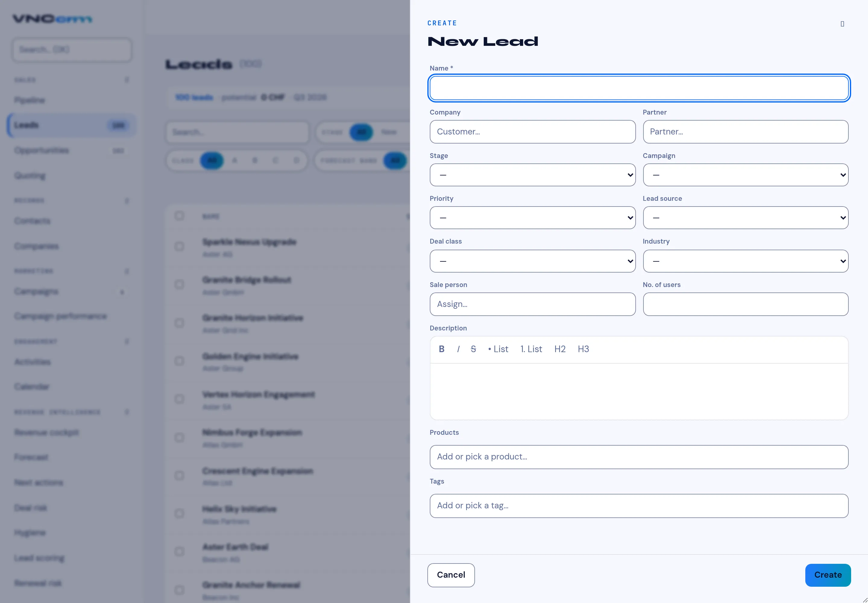Apply H3 heading in Description
This screenshot has width=868, height=603.
pos(583,349)
